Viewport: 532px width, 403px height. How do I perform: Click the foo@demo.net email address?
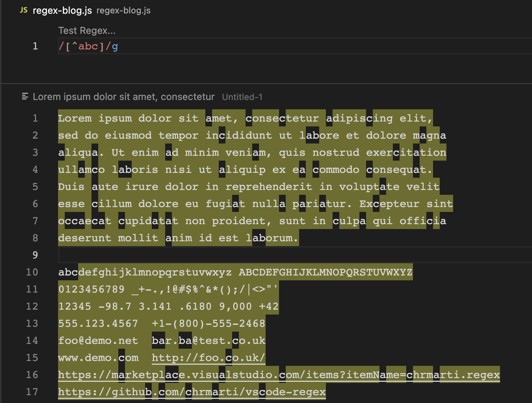tap(98, 341)
